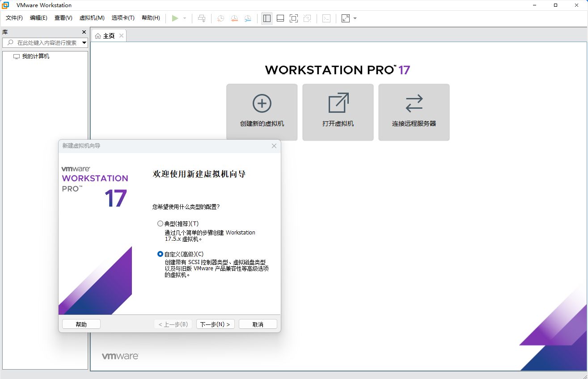Click the 帮助 button in the wizard

[x=81, y=324]
